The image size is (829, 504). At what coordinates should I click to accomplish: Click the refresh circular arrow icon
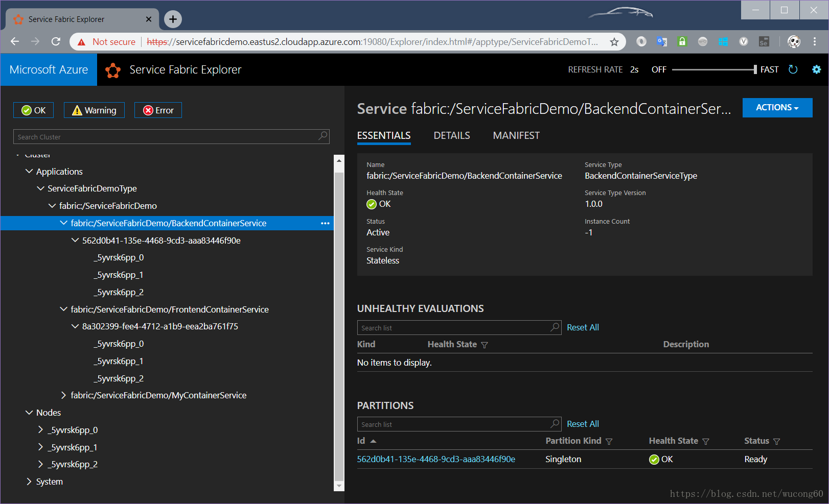[x=793, y=69]
